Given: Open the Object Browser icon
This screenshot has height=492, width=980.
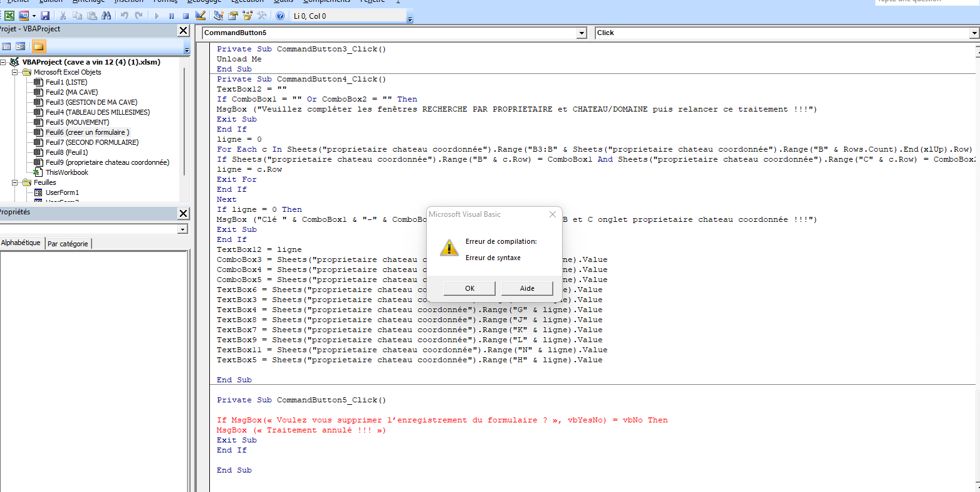Looking at the screenshot, I should coord(248,16).
